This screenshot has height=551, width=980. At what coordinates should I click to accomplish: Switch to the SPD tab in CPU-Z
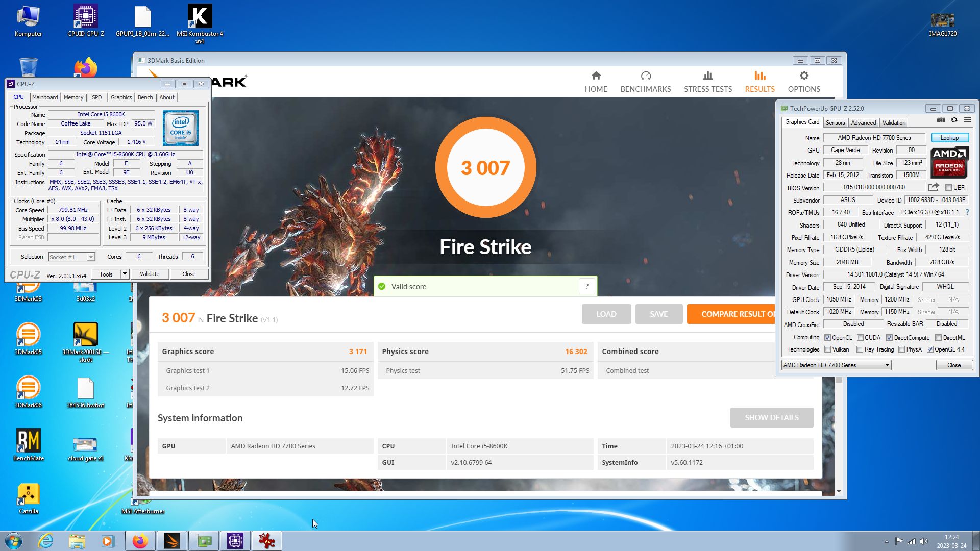coord(97,97)
